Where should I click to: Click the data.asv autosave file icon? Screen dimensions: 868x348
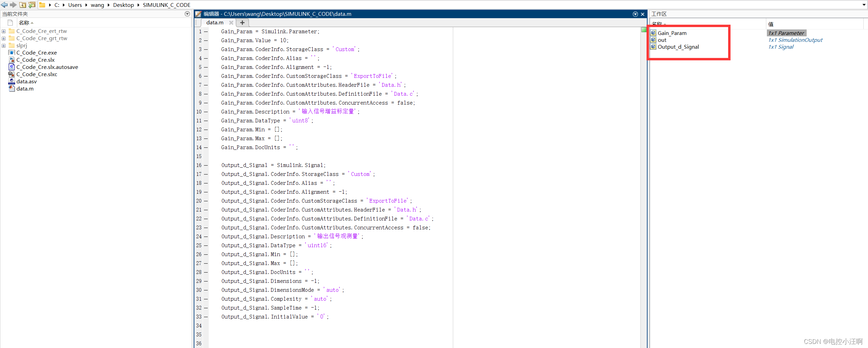tap(12, 81)
